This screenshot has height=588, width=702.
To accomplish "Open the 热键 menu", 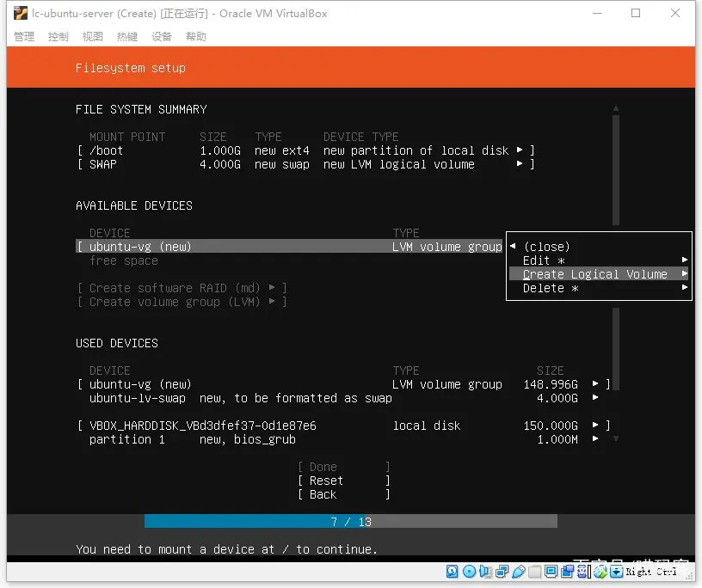I will coord(127,36).
